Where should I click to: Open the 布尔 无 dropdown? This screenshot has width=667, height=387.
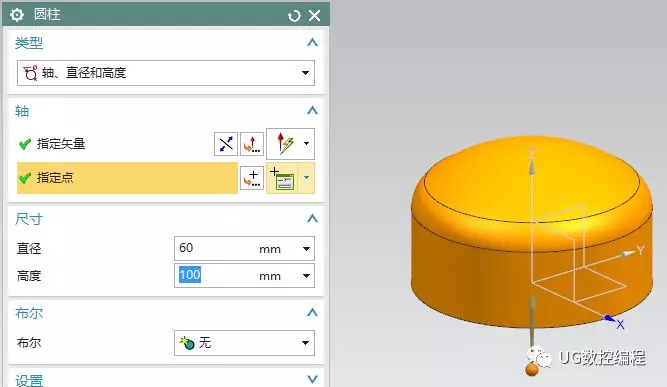click(244, 343)
